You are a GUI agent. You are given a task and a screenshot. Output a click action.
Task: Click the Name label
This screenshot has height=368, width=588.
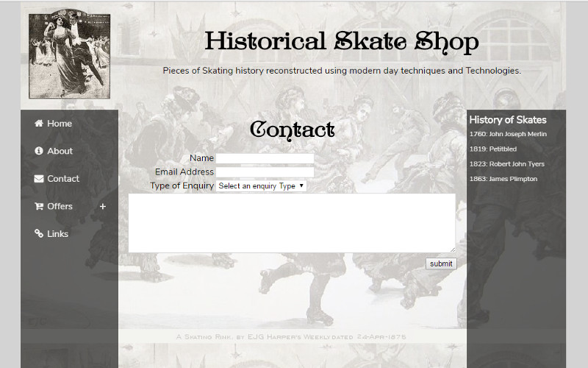click(x=201, y=158)
